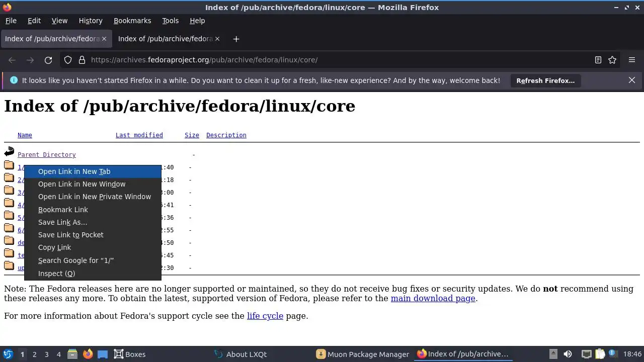Reload the page with the refresh icon
644x362 pixels.
point(48,60)
